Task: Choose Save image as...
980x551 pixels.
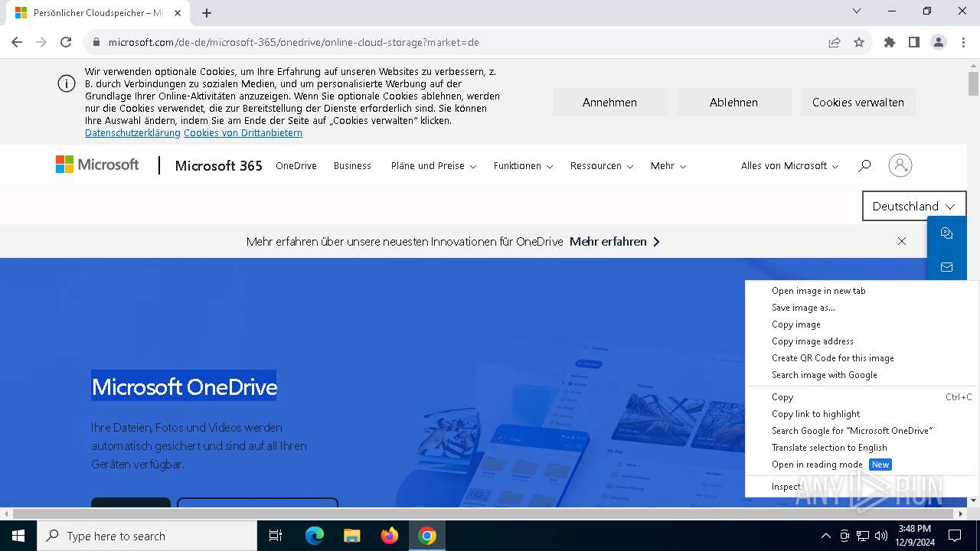Action: (862, 308)
